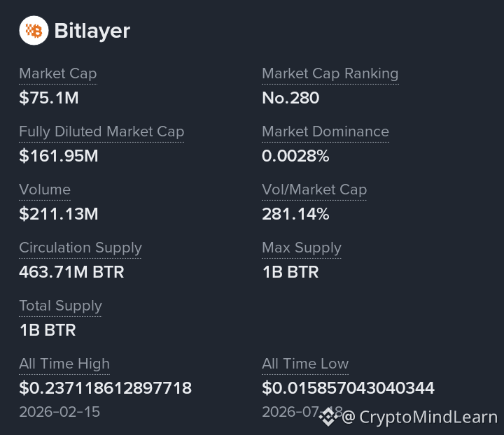
Task: Open the @CryptoMindLearn watermark handle
Action: 419,418
